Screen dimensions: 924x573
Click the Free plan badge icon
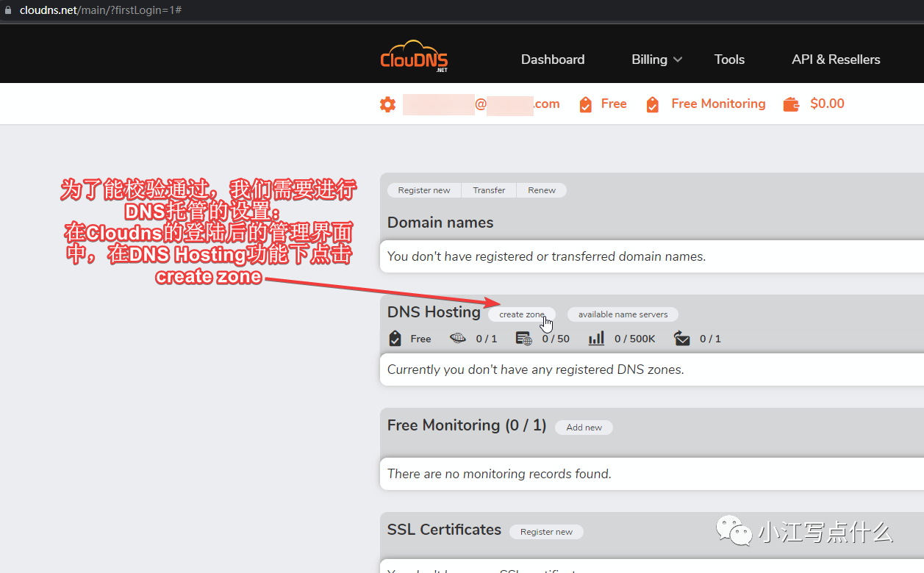(x=586, y=104)
